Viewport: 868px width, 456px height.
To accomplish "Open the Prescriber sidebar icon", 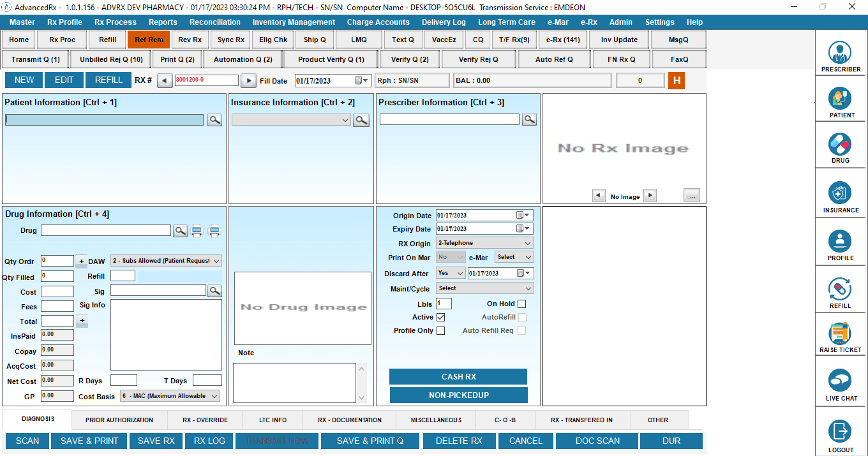I will click(841, 54).
